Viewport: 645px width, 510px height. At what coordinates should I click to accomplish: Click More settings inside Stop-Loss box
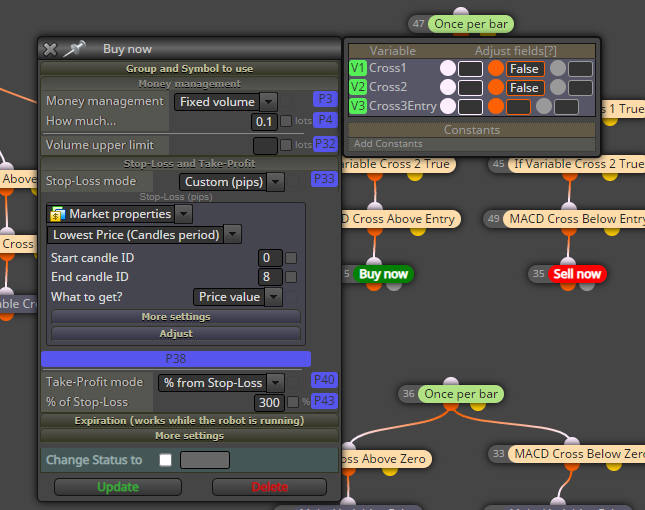(176, 317)
